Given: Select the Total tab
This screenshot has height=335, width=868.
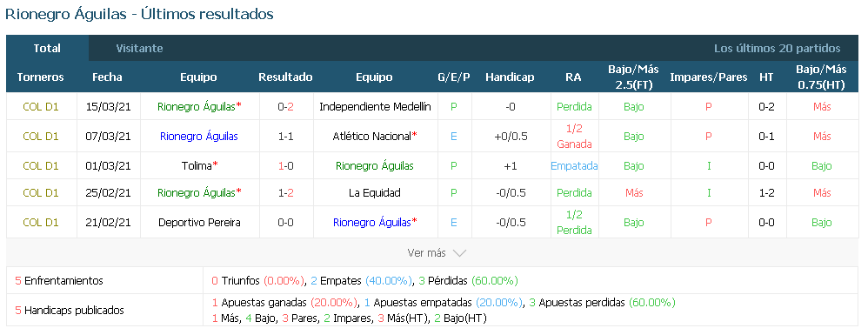Looking at the screenshot, I should click(47, 48).
